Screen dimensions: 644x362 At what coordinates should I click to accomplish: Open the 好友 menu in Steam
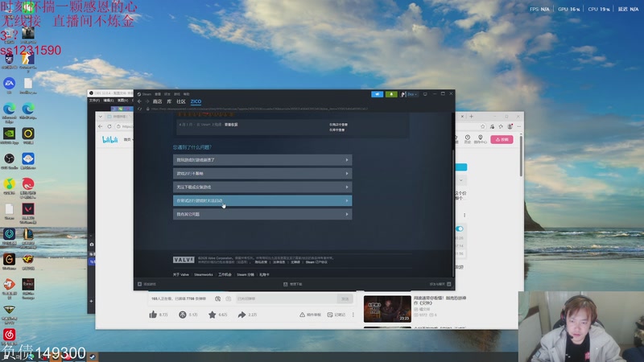click(167, 94)
